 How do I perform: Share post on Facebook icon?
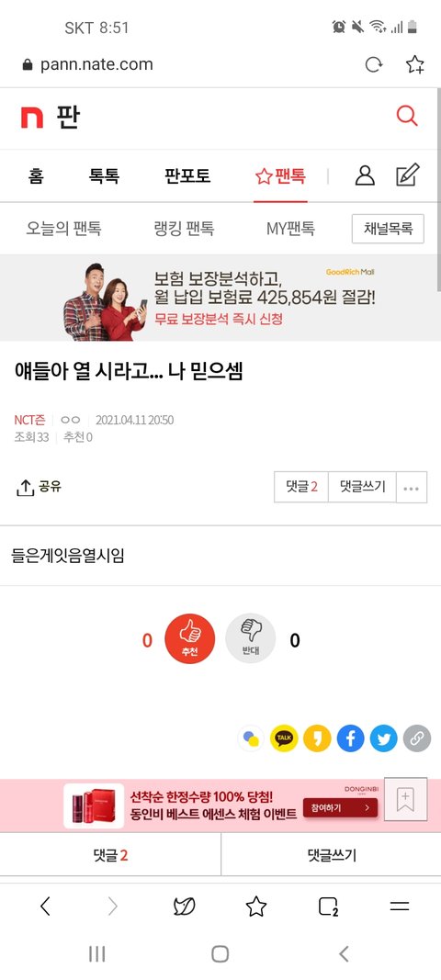[350, 738]
